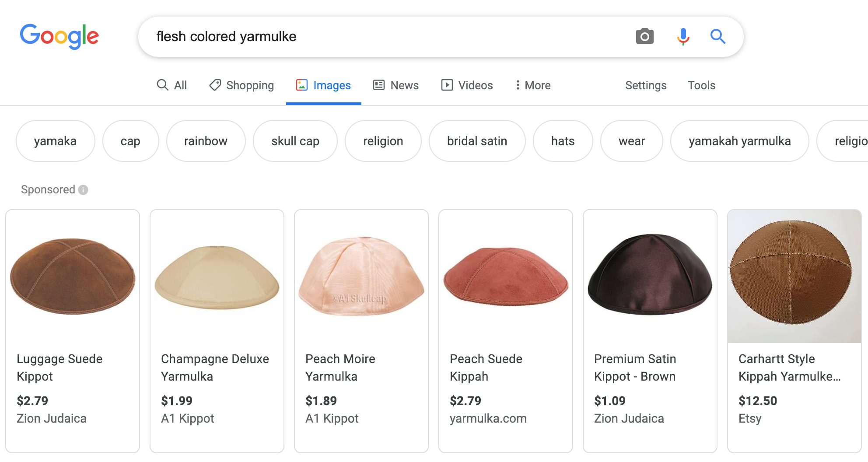
Task: Open the Peach Moire Yarmulka product image
Action: (x=361, y=276)
